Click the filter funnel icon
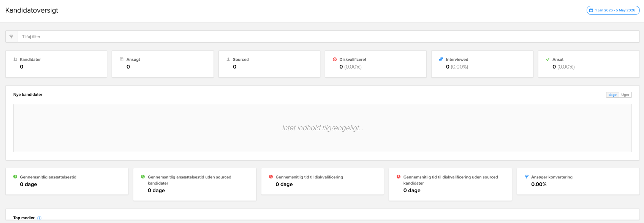Viewport: 644px width, 223px height. [x=11, y=37]
